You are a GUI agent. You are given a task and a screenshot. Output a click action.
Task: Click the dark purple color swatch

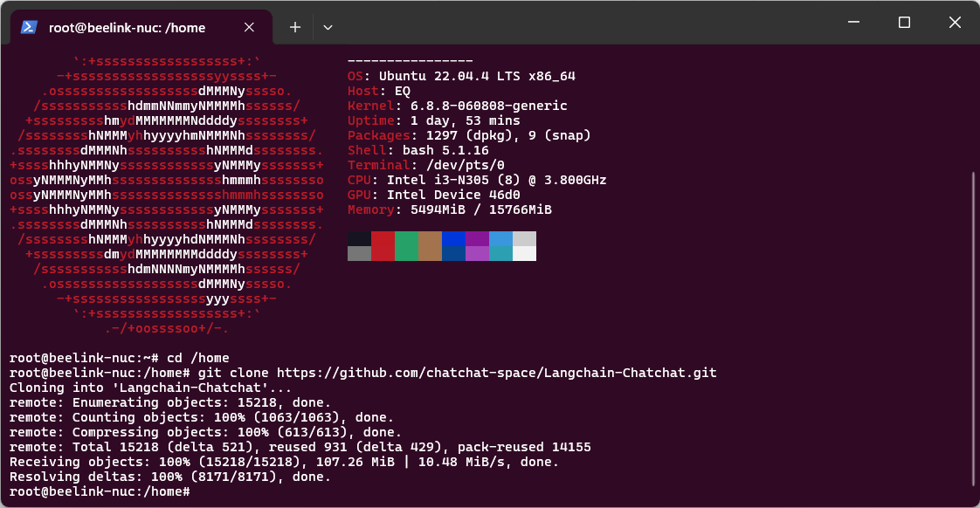(x=477, y=238)
